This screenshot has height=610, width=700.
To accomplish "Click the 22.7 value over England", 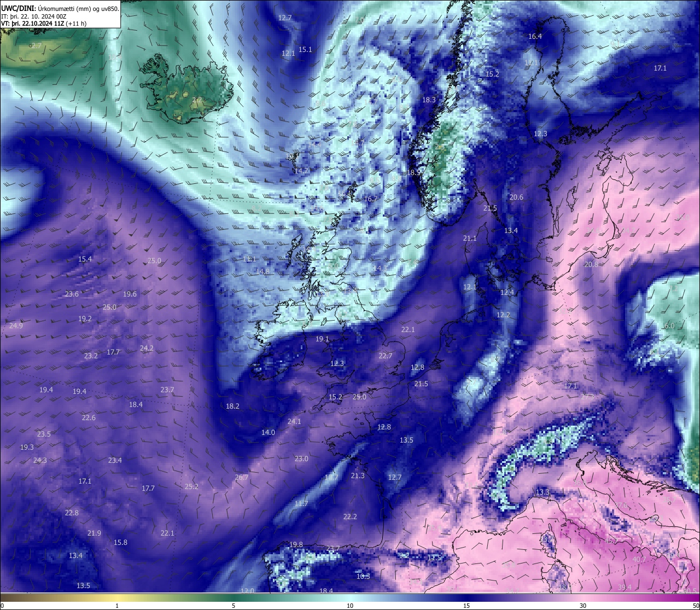I will pos(386,356).
